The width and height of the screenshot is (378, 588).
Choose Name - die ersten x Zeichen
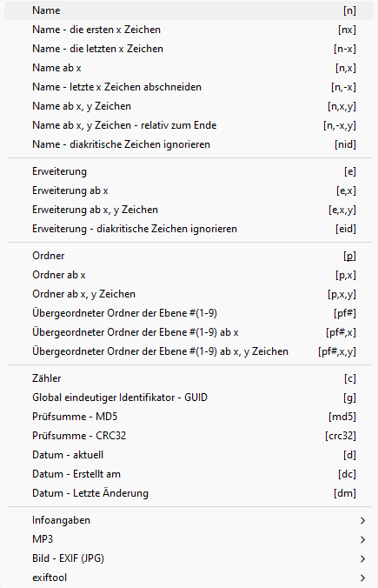(189, 30)
